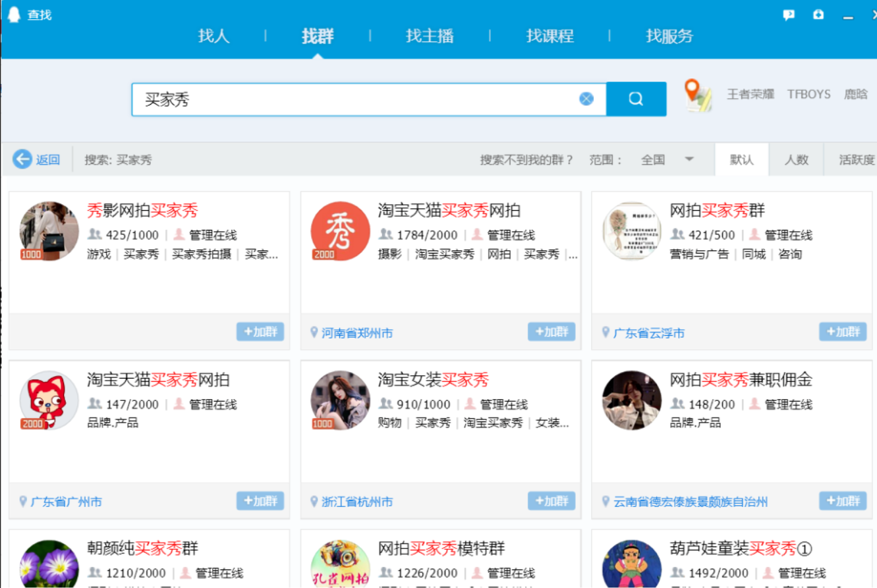Sort results by 活跃度
The height and width of the screenshot is (588, 877).
857,159
